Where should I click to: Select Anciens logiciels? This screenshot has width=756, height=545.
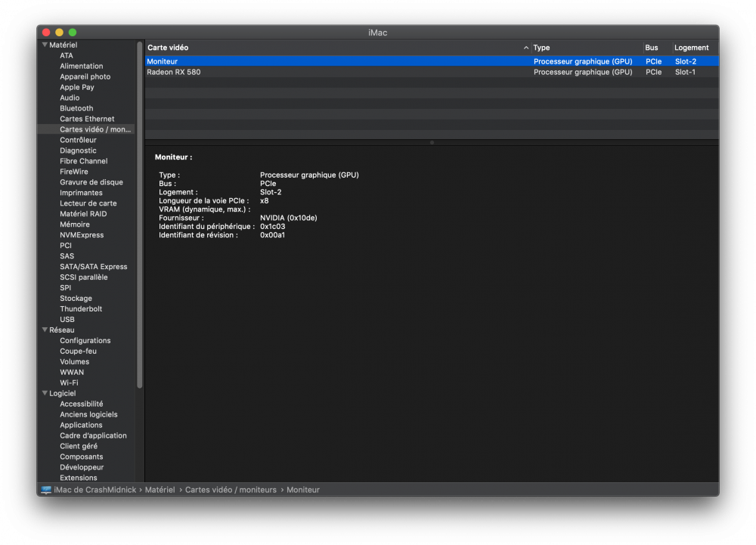88,414
